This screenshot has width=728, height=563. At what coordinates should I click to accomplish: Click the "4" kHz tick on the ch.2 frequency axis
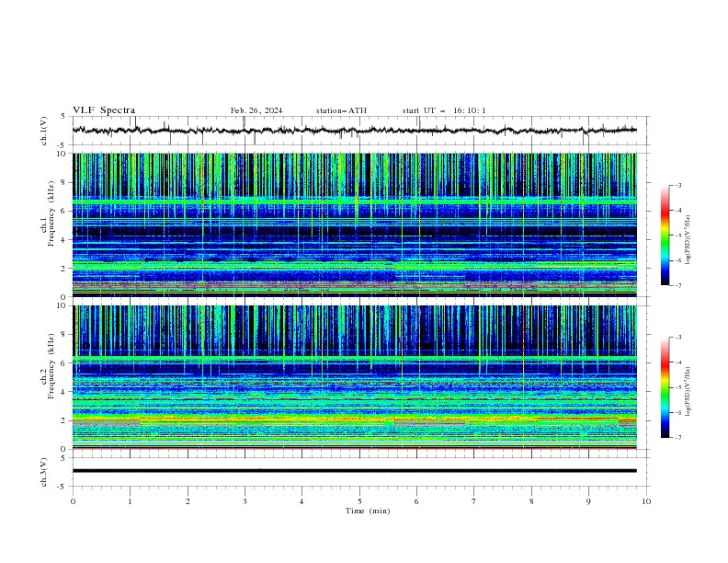pos(65,392)
